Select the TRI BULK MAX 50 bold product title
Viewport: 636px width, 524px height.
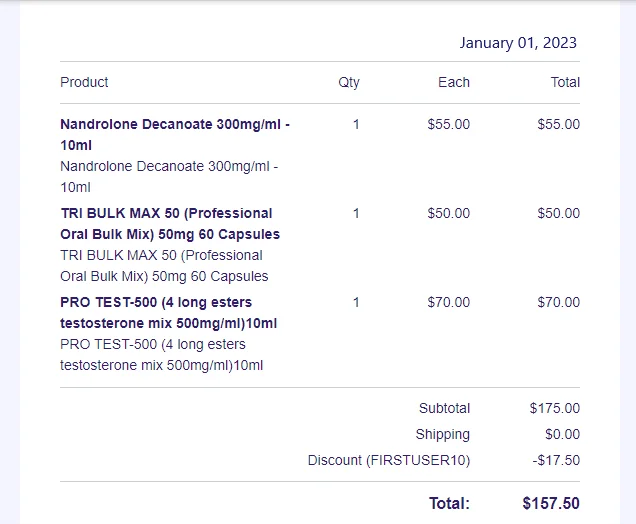170,223
